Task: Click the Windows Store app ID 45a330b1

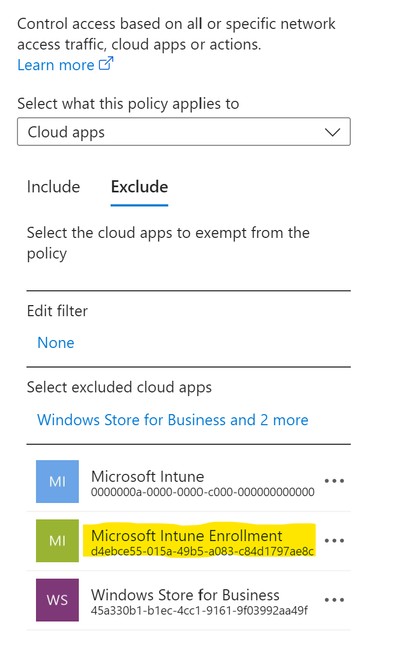Action: pos(199,611)
